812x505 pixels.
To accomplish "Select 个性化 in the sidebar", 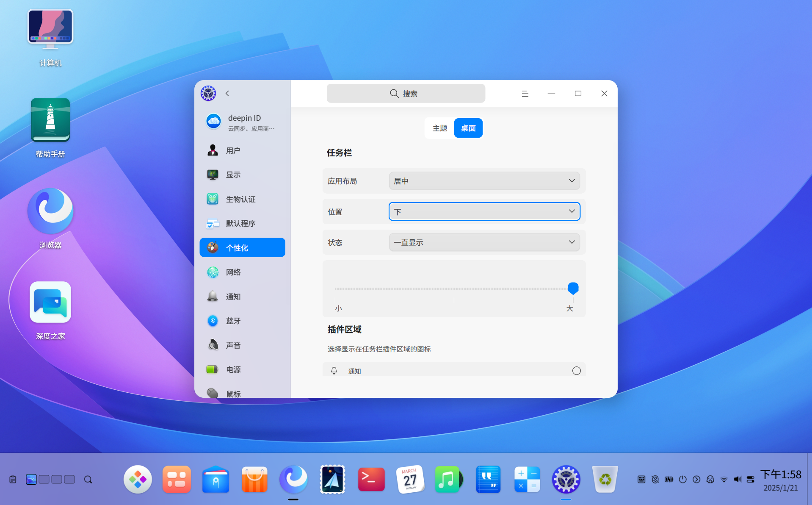I will [x=242, y=247].
